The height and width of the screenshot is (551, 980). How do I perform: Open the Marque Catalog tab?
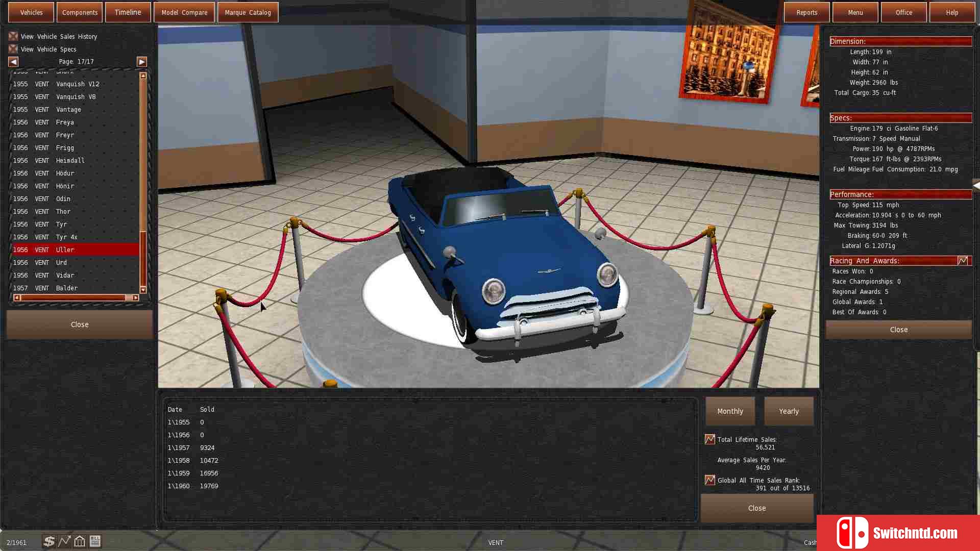tap(248, 12)
